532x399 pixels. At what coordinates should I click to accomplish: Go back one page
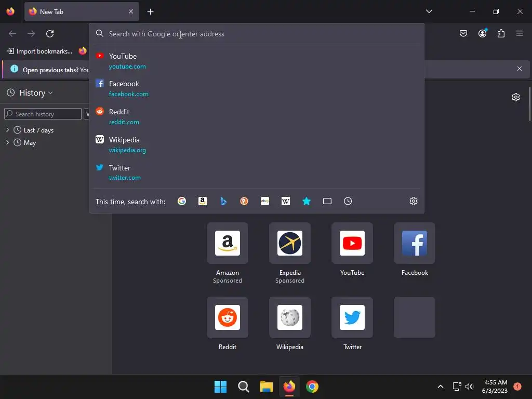(12, 34)
